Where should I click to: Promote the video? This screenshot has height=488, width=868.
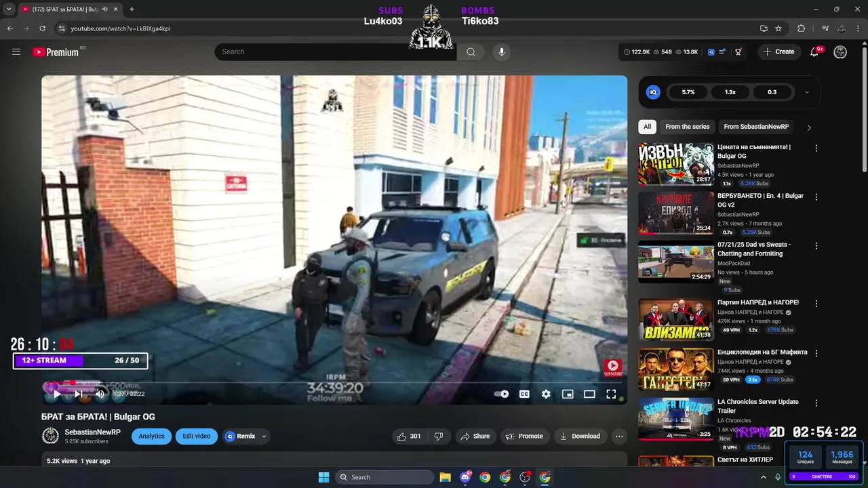525,436
